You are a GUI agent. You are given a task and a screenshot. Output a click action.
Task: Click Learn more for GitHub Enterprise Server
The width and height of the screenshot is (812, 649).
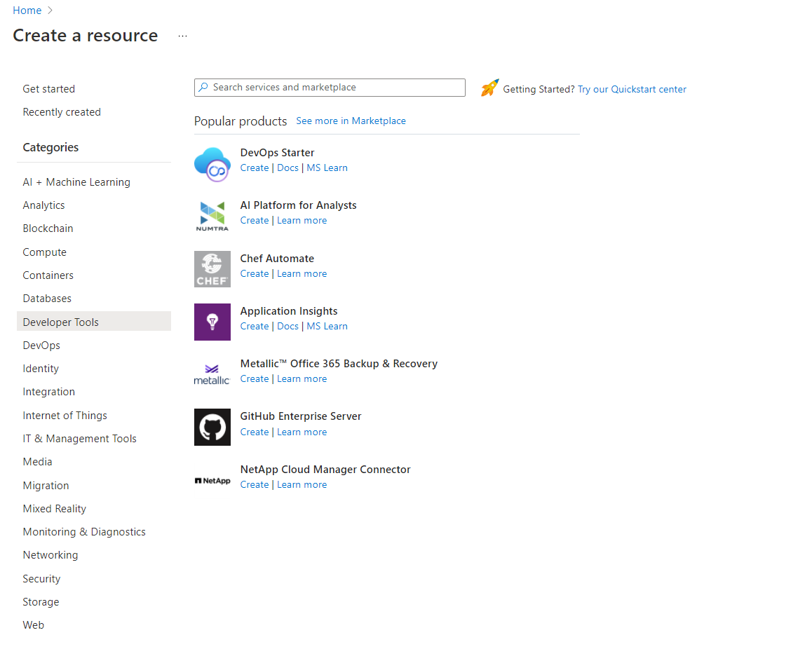pos(302,432)
